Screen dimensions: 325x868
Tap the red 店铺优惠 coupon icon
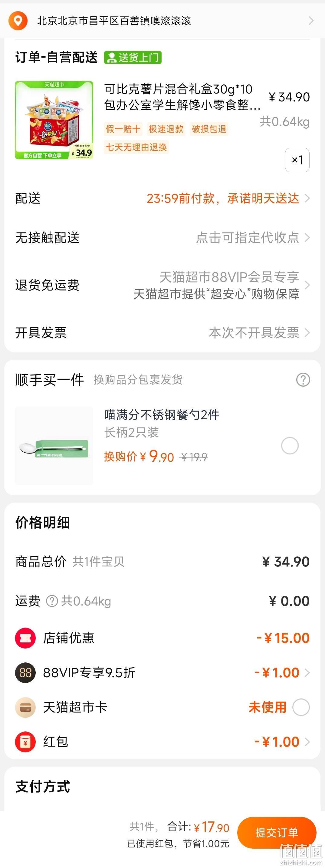(x=25, y=638)
